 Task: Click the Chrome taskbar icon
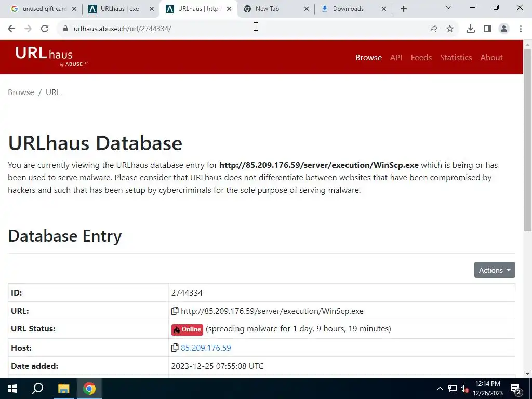point(89,389)
